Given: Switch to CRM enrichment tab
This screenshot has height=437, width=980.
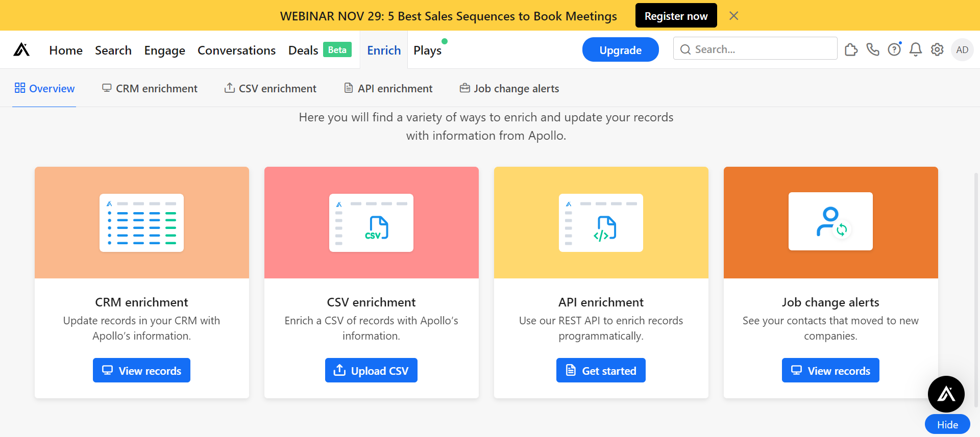Looking at the screenshot, I should click(150, 88).
